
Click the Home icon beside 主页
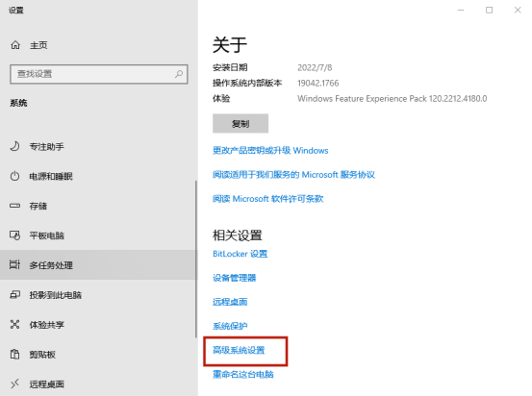[x=15, y=45]
